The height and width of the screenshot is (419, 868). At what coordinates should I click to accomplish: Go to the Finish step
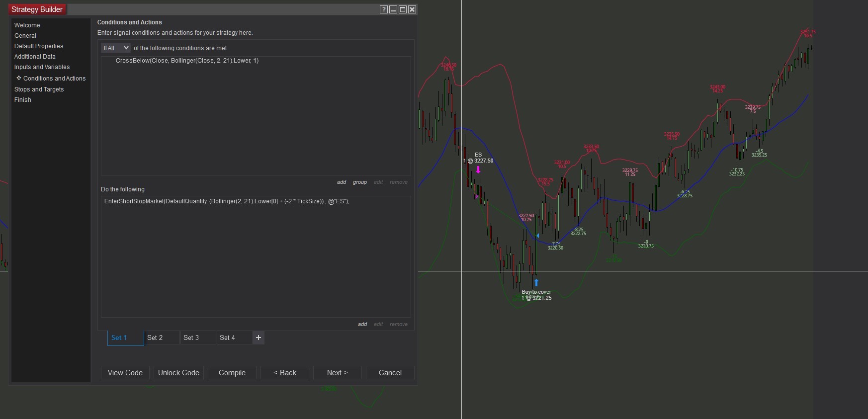click(x=23, y=100)
